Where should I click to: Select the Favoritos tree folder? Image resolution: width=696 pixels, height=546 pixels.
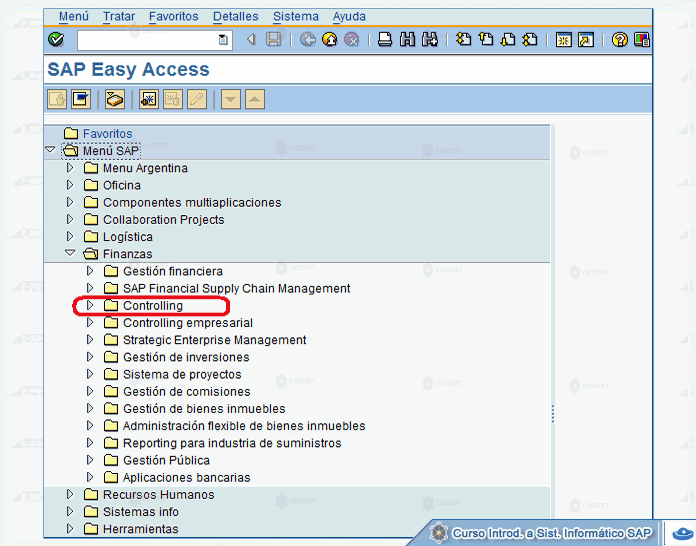[107, 134]
